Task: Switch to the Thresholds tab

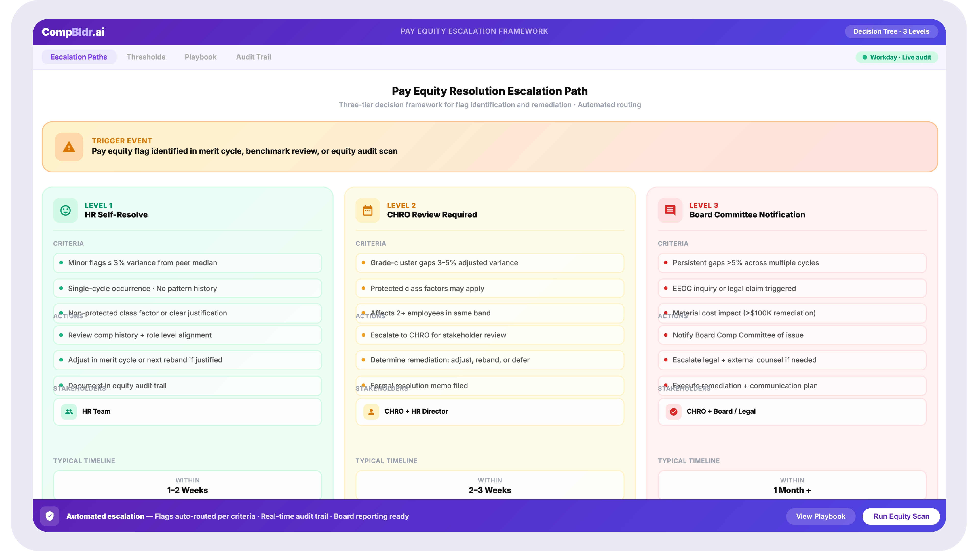Action: pos(146,57)
